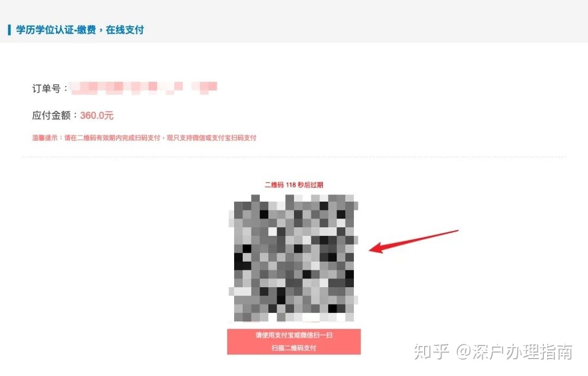Click the @深户办理指南 watermark text

tap(514, 352)
